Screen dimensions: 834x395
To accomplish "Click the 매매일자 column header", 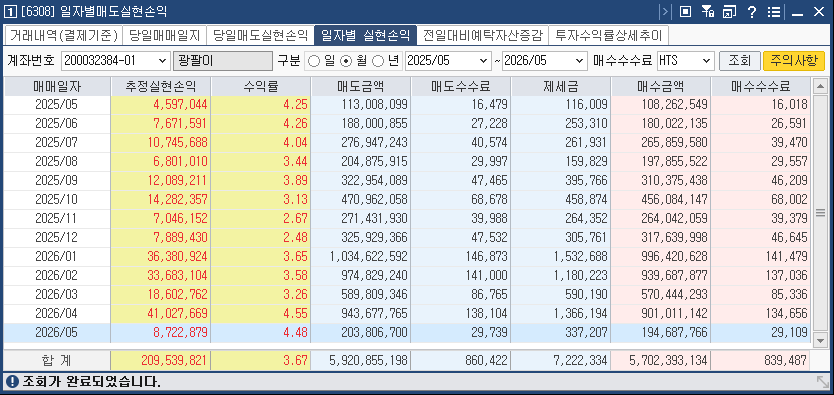I will (x=57, y=87).
